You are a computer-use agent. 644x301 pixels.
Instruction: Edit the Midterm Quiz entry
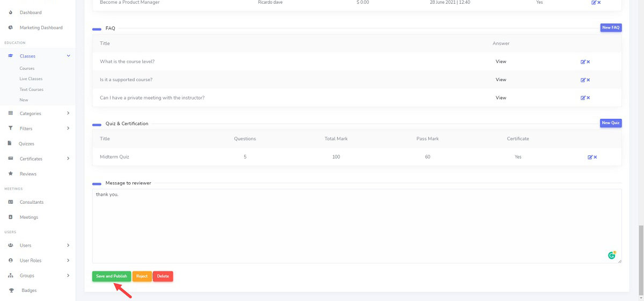[590, 157]
